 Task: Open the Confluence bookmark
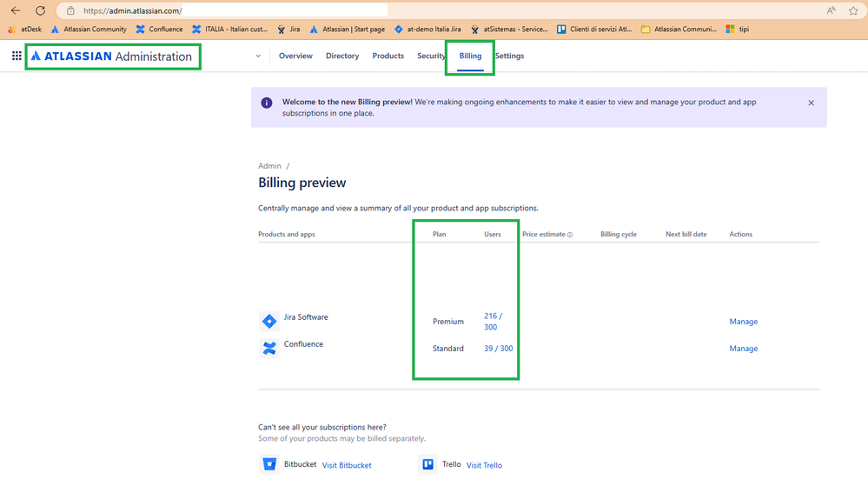point(159,29)
